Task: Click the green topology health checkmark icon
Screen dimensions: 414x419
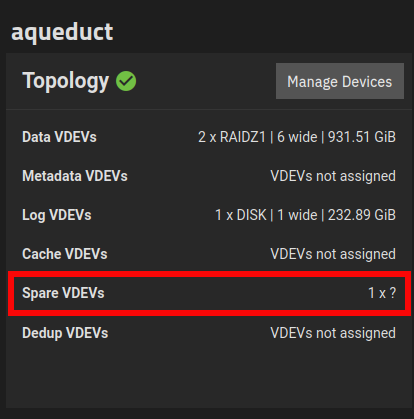Action: click(x=126, y=81)
